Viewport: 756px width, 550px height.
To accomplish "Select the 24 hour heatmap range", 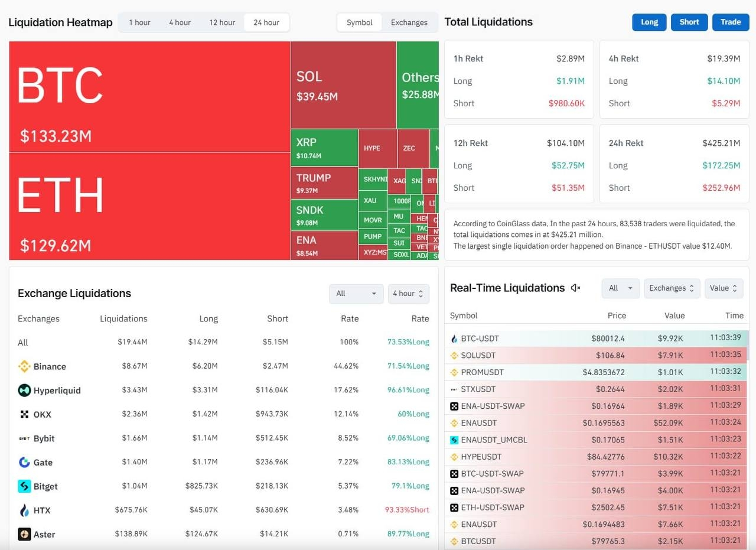I will click(266, 22).
